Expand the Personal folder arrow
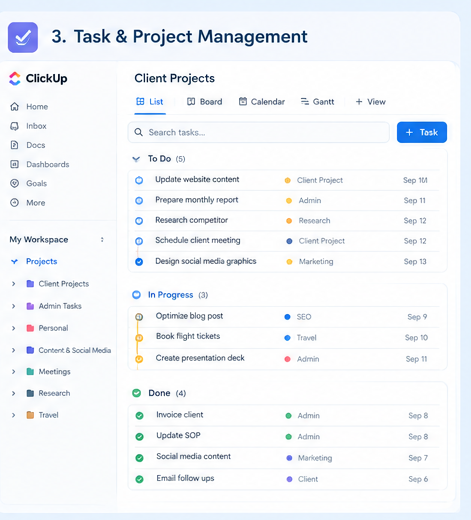This screenshot has height=520, width=471. tap(13, 328)
